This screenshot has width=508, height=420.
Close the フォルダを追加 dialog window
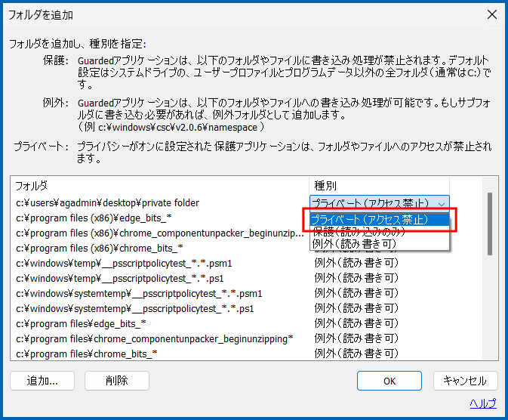pyautogui.click(x=491, y=14)
